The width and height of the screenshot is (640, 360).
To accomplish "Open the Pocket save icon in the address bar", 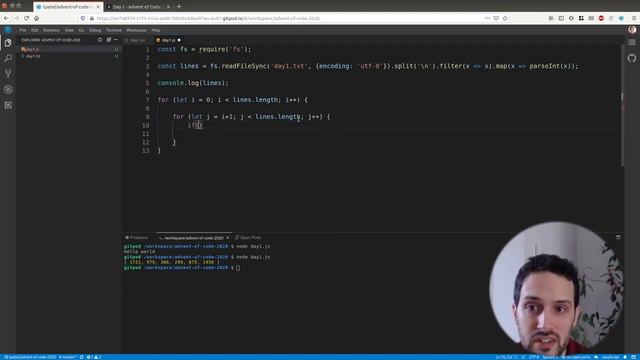I will (x=496, y=18).
